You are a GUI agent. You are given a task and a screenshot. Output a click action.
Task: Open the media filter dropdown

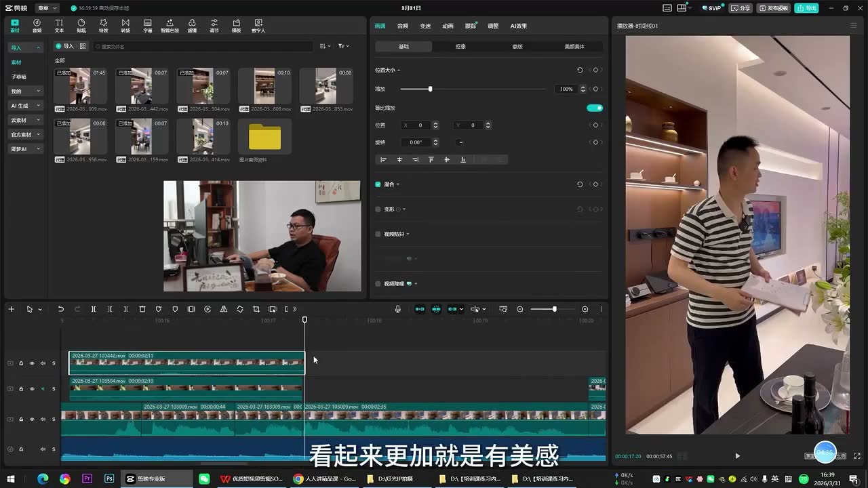click(x=343, y=46)
